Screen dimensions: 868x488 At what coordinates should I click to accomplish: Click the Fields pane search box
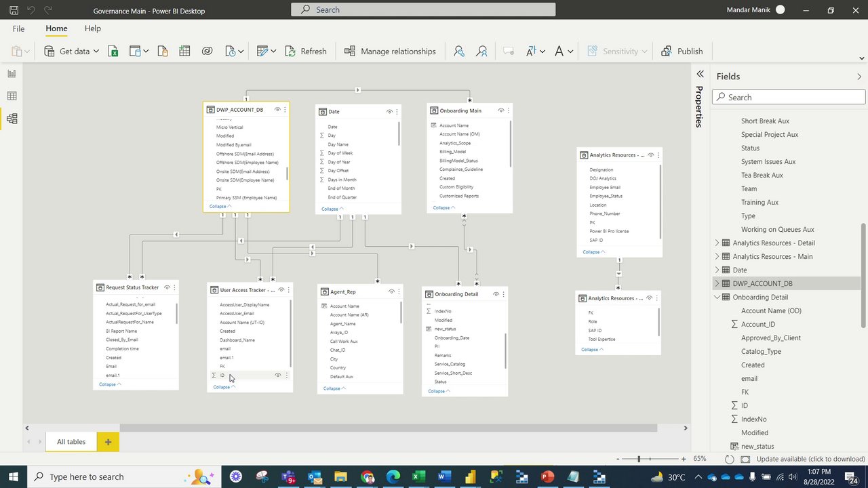pos(789,98)
